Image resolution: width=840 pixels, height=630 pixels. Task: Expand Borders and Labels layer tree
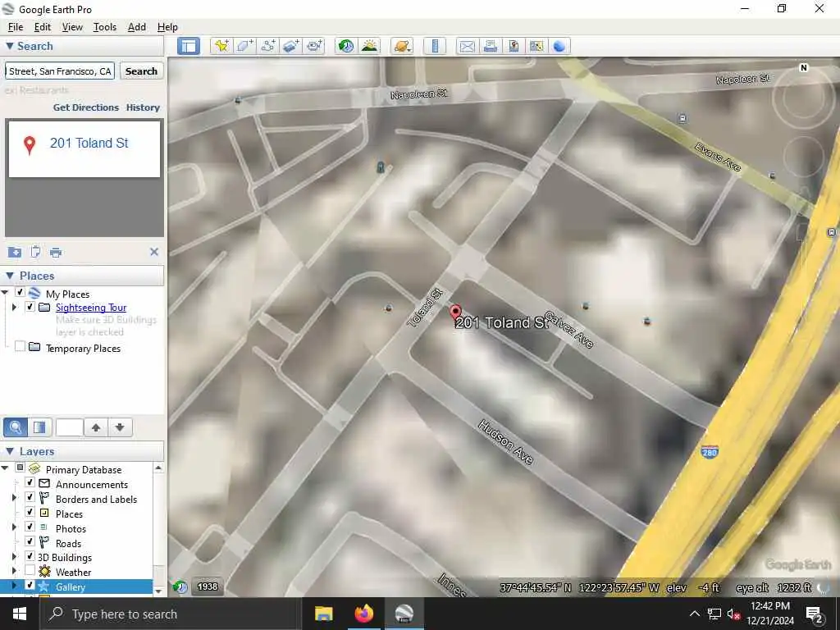pos(15,498)
